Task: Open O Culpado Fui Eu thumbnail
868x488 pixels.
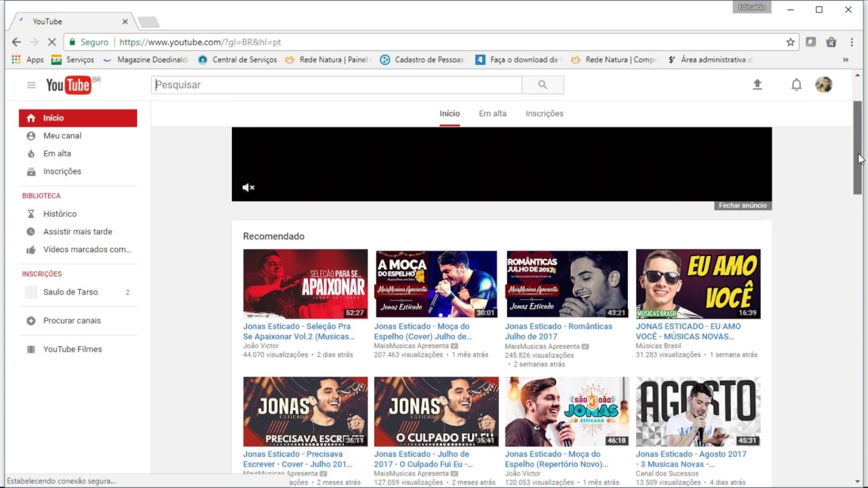Action: coord(436,411)
